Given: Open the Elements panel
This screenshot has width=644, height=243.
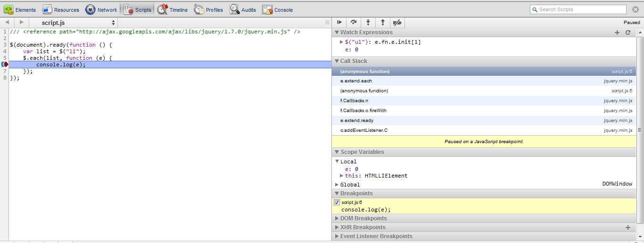Looking at the screenshot, I should 20,9.
